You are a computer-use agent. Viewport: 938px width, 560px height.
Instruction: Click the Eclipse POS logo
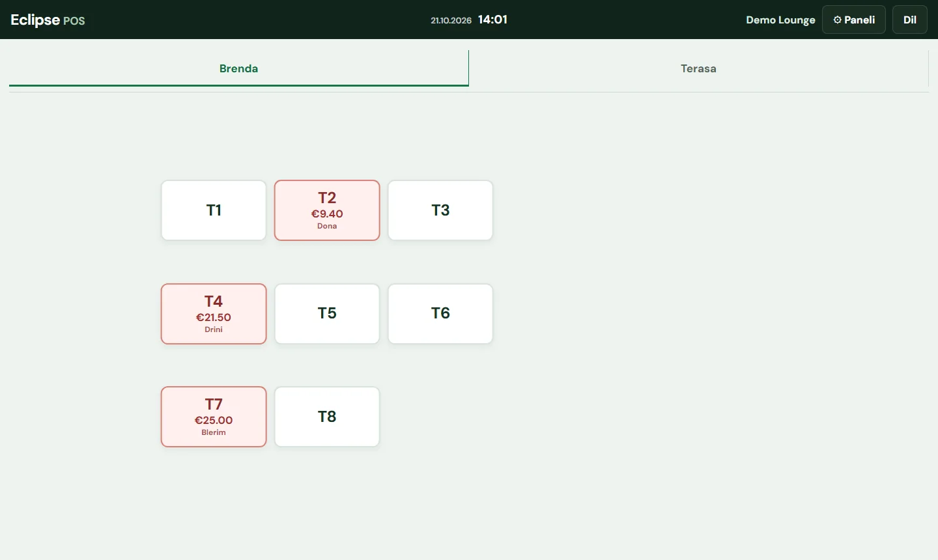point(48,20)
